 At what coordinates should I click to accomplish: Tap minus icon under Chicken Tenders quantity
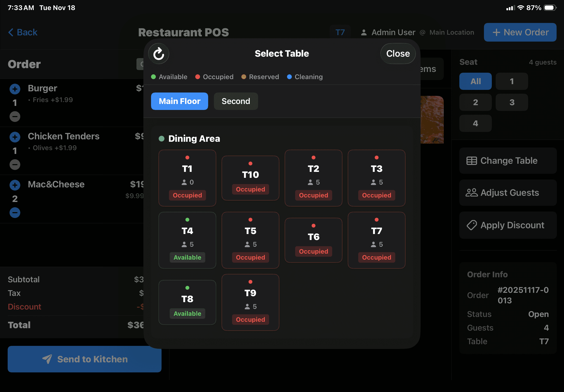[15, 164]
